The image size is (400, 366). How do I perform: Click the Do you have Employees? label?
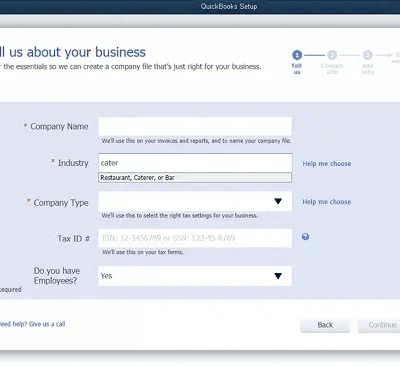pyautogui.click(x=57, y=276)
